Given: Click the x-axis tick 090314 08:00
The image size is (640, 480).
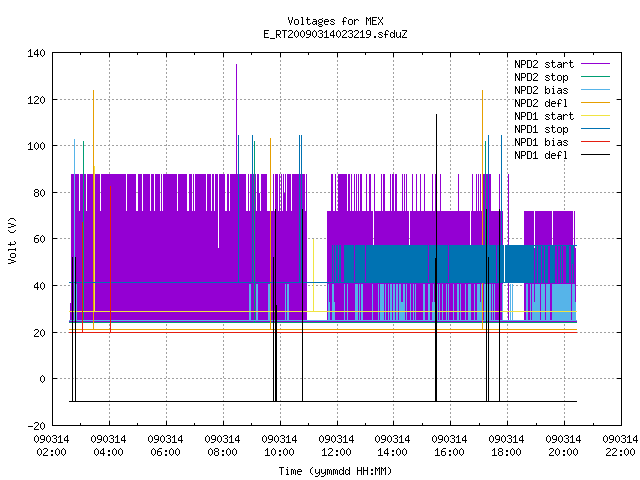Looking at the screenshot, I should click(x=222, y=446).
